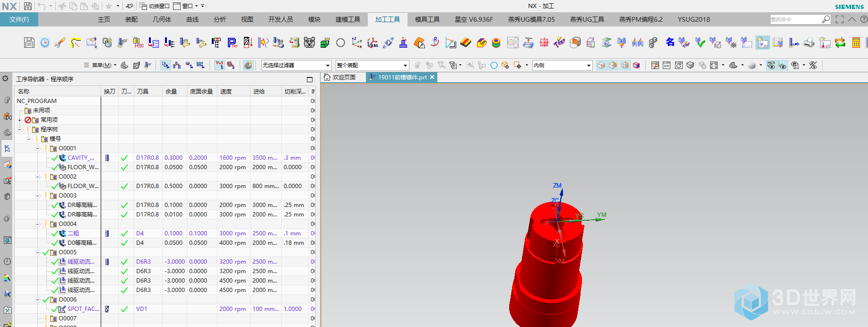This screenshot has width=868, height=327.
Task: Toggle machining method view in navigator toolbar
Action: (x=200, y=65)
